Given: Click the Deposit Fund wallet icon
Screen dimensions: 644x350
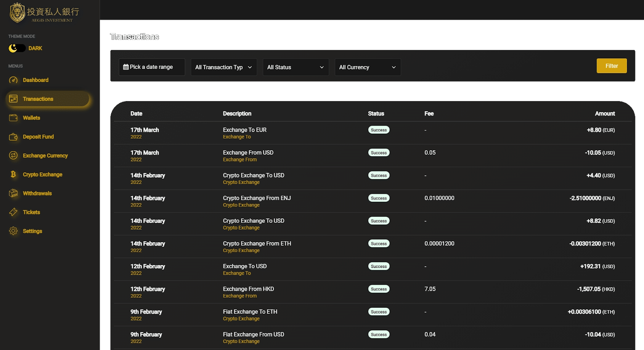Looking at the screenshot, I should click(x=13, y=137).
